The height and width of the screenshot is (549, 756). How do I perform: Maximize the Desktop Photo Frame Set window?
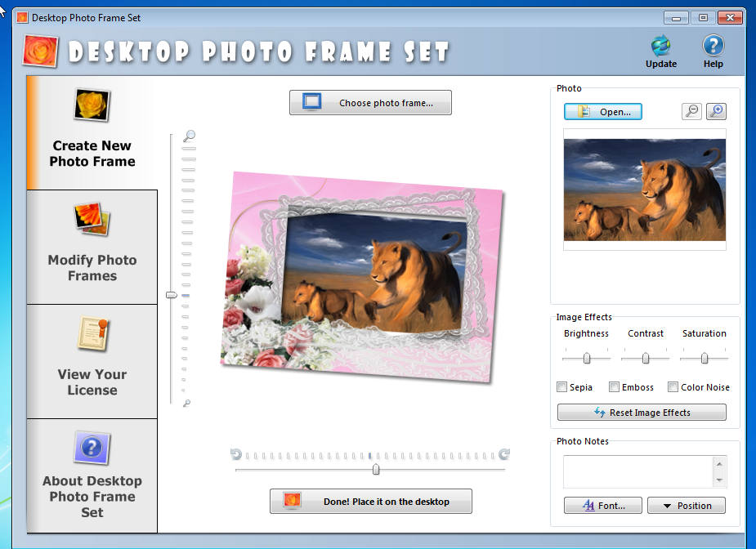pyautogui.click(x=703, y=18)
